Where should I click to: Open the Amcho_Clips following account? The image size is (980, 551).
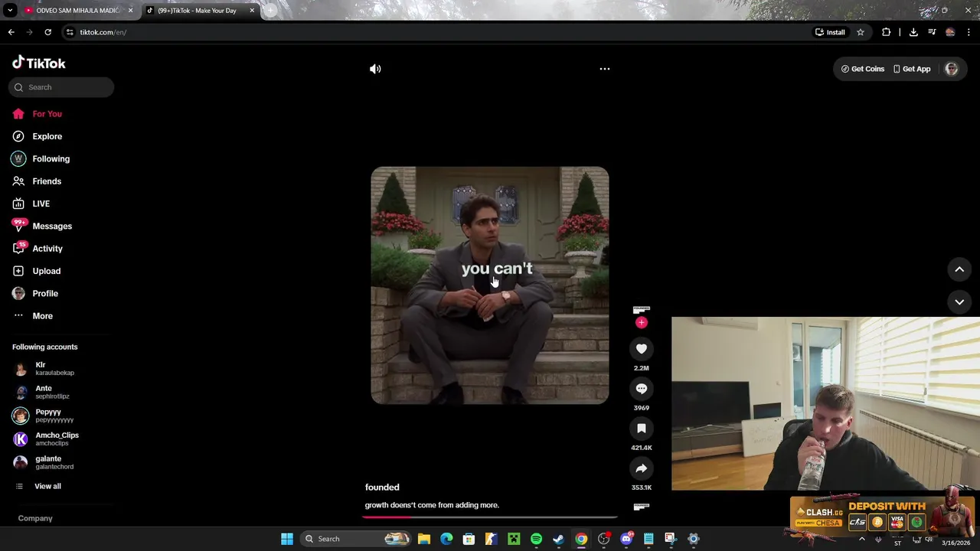click(x=46, y=439)
